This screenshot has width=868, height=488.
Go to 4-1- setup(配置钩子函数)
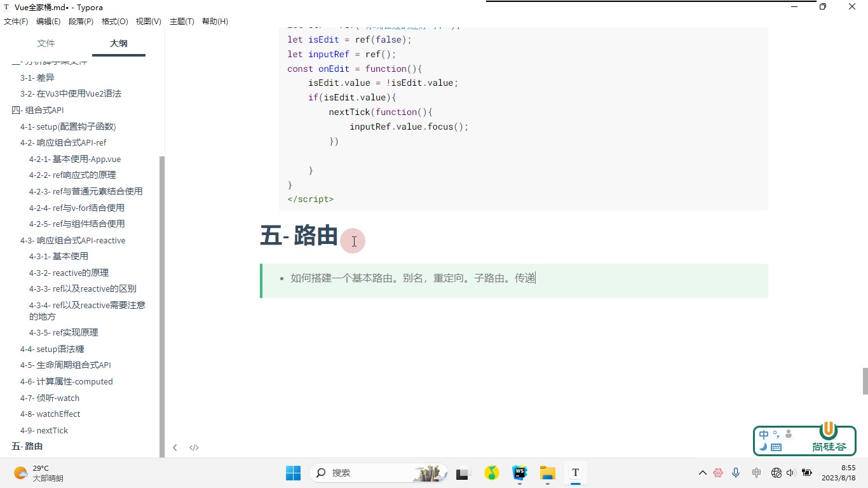[x=68, y=126]
